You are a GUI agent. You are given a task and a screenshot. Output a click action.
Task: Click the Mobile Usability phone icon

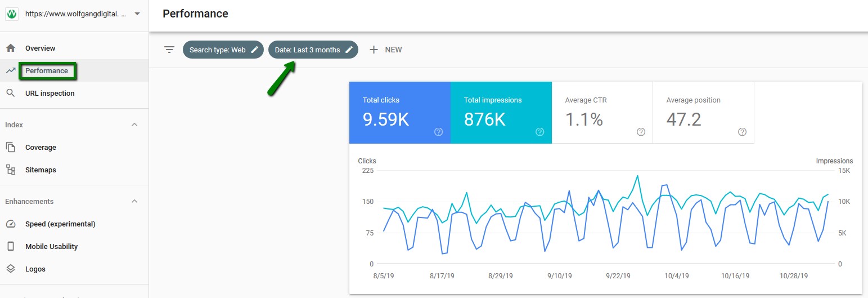click(11, 247)
